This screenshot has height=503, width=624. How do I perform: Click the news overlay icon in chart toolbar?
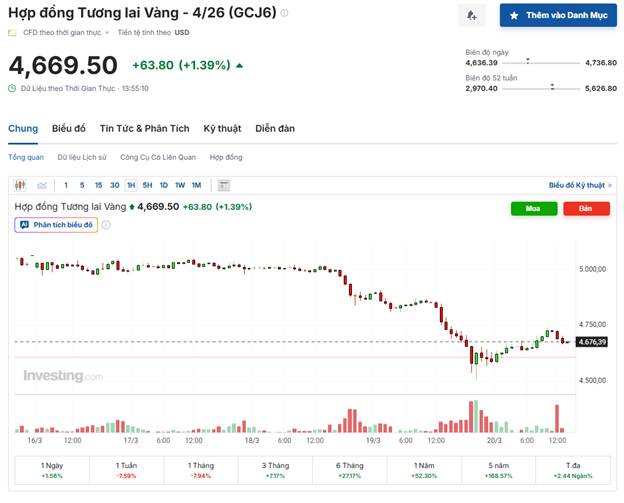(x=224, y=185)
